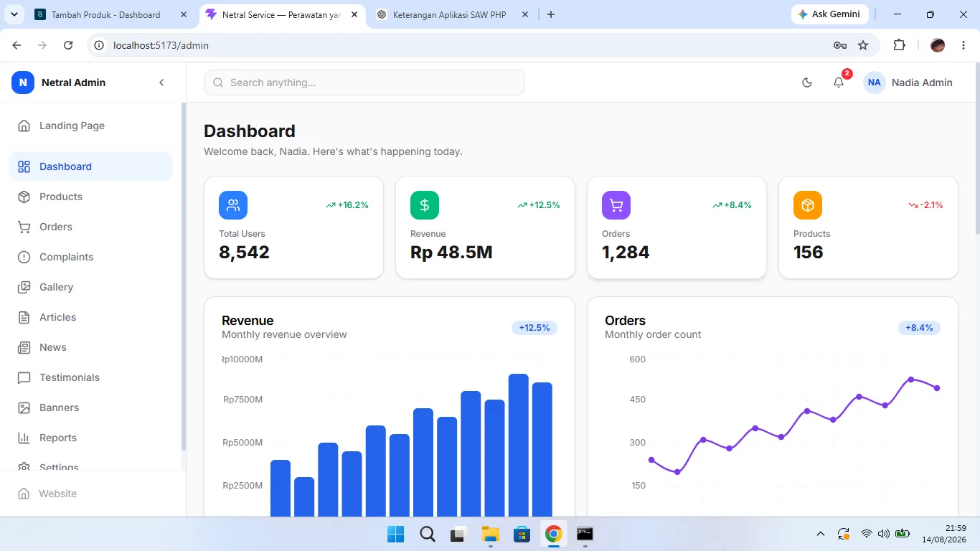Open the Orders menu item in sidebar
This screenshot has width=980, height=551.
90,227
